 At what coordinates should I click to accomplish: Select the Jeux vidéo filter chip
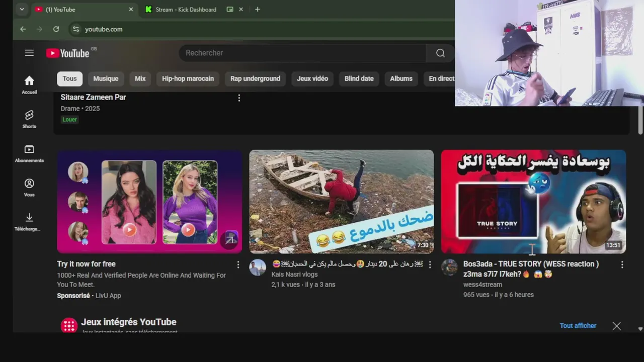[312, 78]
